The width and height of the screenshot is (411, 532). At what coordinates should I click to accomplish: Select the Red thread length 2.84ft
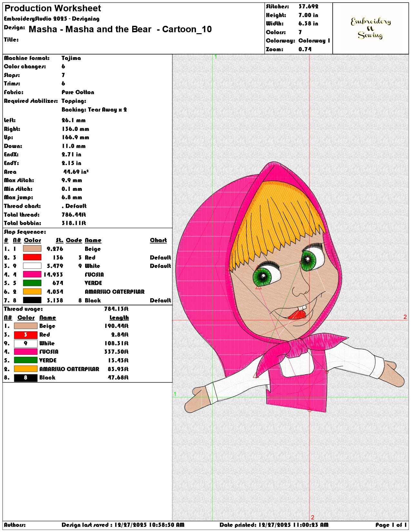[x=120, y=335]
